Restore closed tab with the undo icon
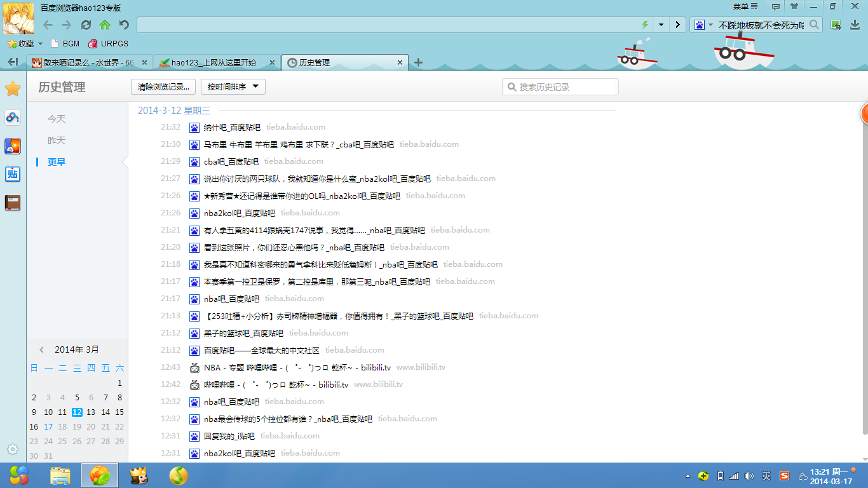The image size is (868, 488). coord(125,25)
